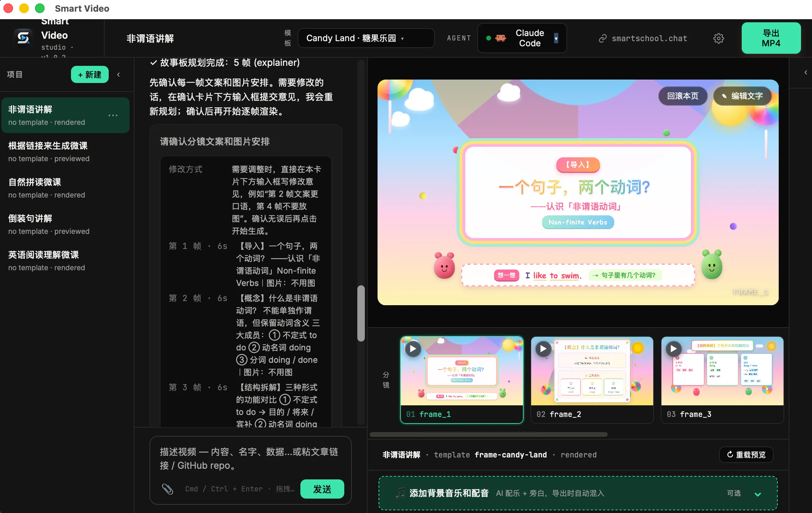Click the 非谓语讲解 project title in the header

point(150,38)
